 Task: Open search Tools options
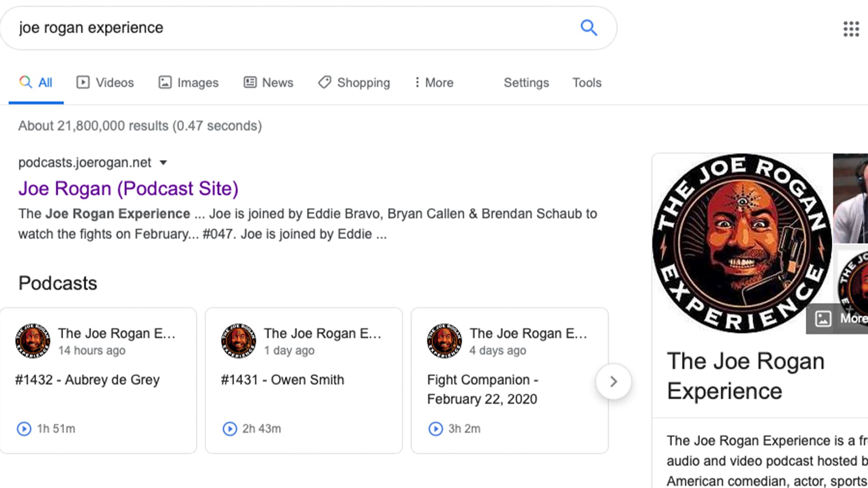click(587, 83)
